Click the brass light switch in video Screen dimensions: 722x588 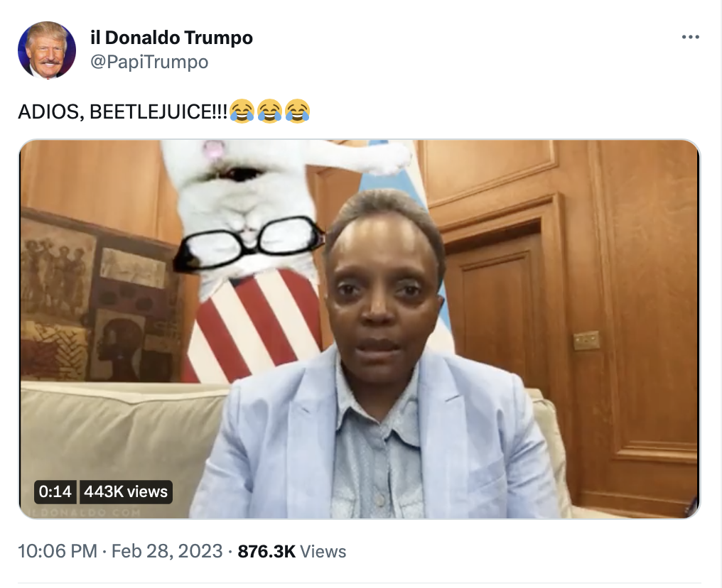pyautogui.click(x=586, y=341)
